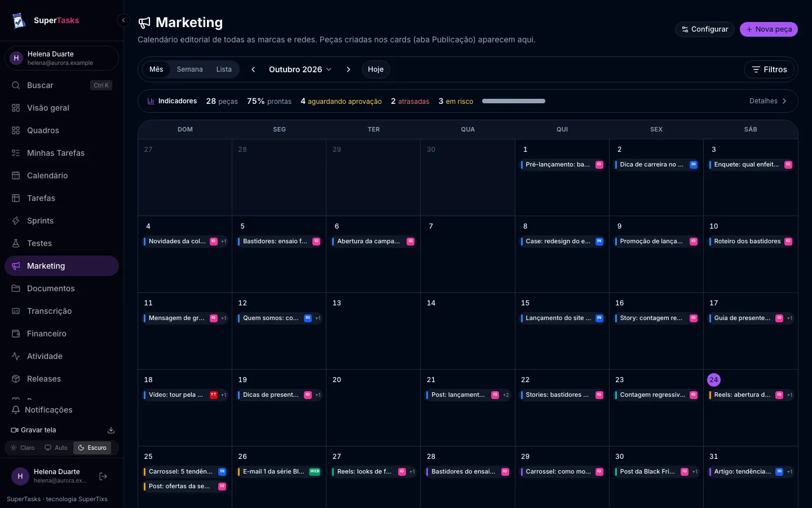The height and width of the screenshot is (508, 812).
Task: Open Documentos in the sidebar
Action: 61,288
